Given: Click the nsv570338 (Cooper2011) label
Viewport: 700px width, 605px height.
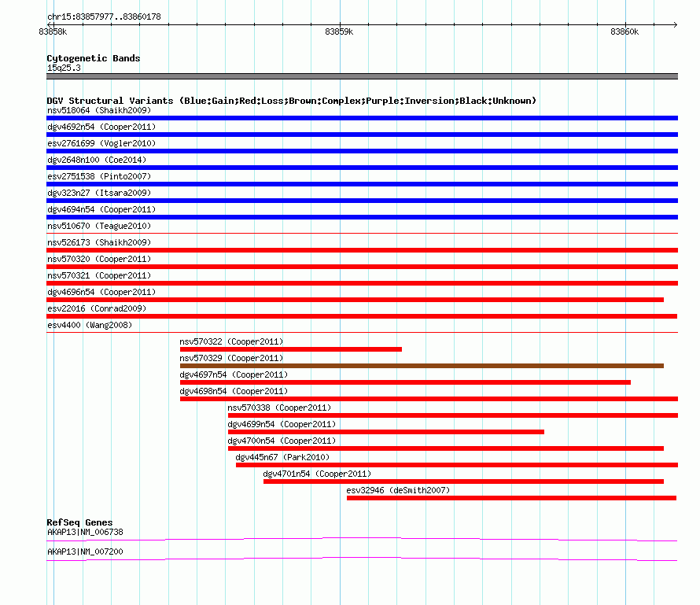Looking at the screenshot, I should [x=279, y=408].
